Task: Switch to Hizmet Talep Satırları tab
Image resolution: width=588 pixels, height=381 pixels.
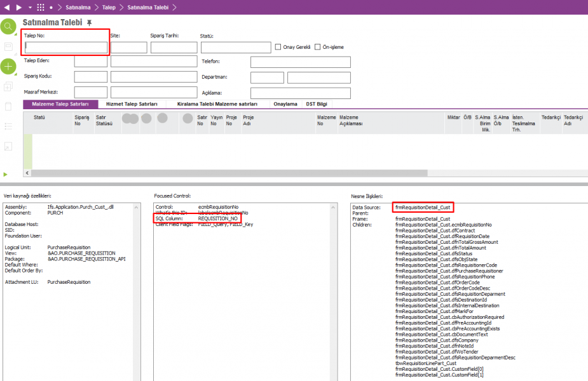Action: 132,104
